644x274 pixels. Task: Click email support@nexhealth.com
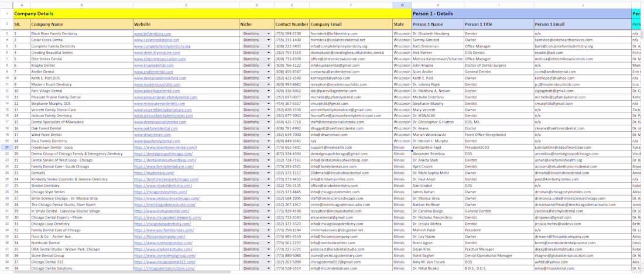click(x=351, y=147)
